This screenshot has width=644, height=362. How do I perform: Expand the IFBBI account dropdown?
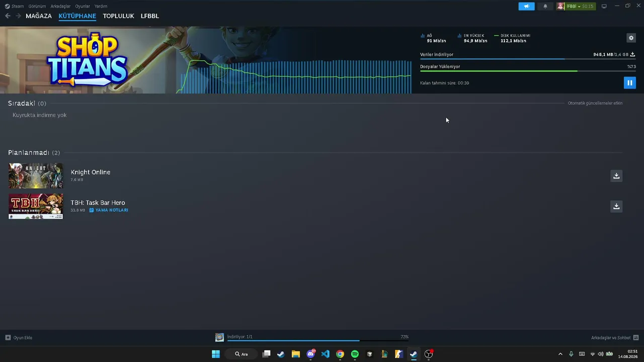coord(580,6)
